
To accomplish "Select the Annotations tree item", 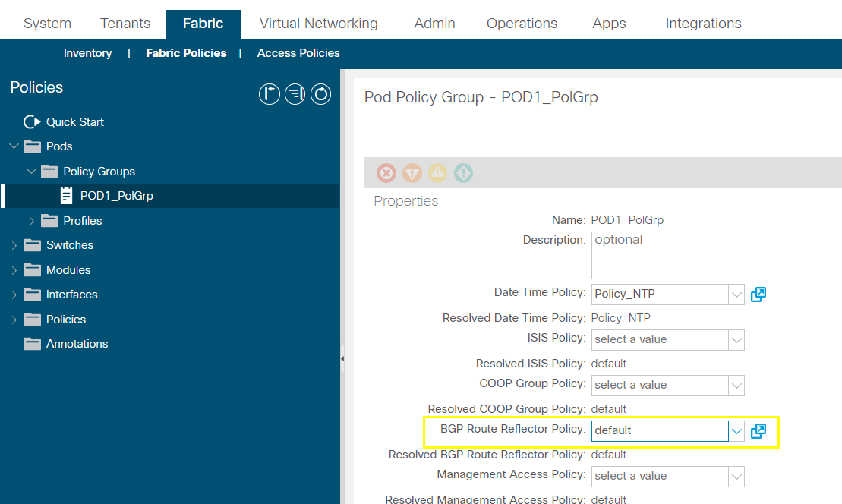I will [x=77, y=344].
